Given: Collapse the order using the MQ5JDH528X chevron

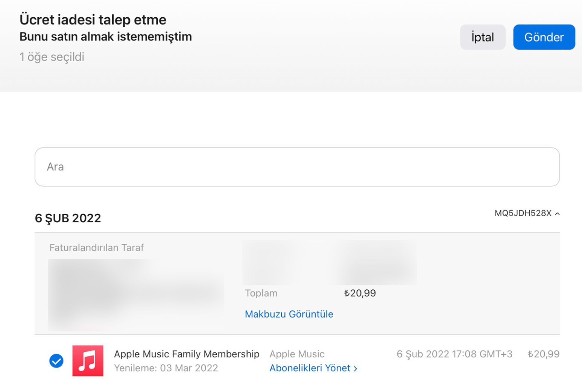Looking at the screenshot, I should 558,214.
